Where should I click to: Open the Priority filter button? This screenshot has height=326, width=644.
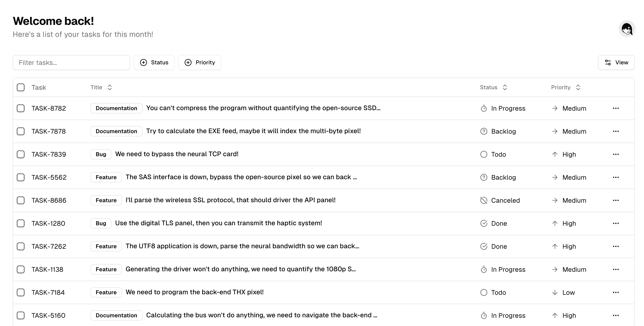pyautogui.click(x=200, y=62)
